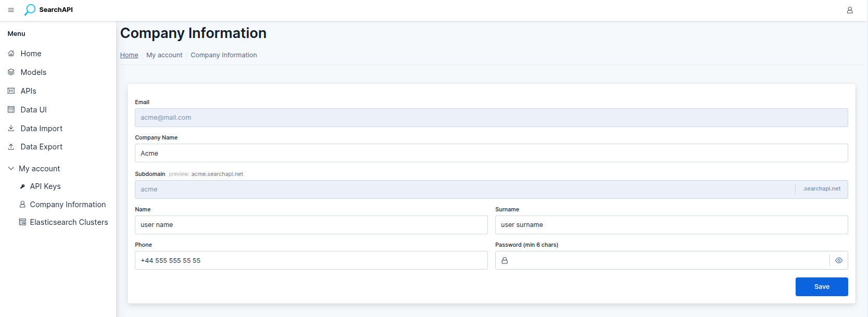Collapse the My account section chevron
This screenshot has height=317, width=868.
[x=11, y=169]
